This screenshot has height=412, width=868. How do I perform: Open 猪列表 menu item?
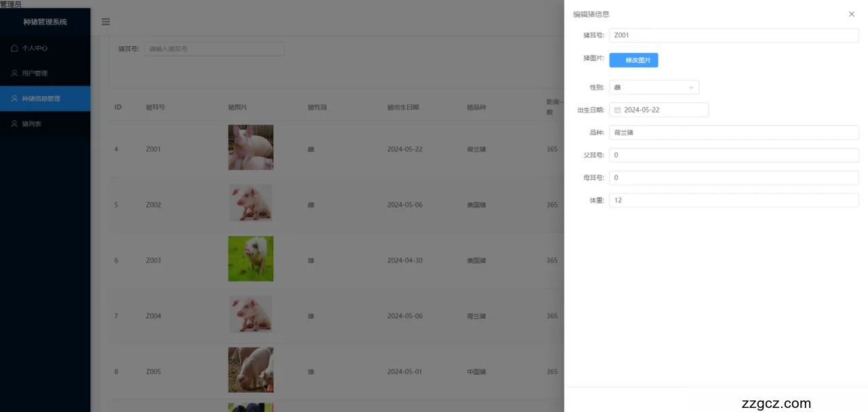[32, 124]
